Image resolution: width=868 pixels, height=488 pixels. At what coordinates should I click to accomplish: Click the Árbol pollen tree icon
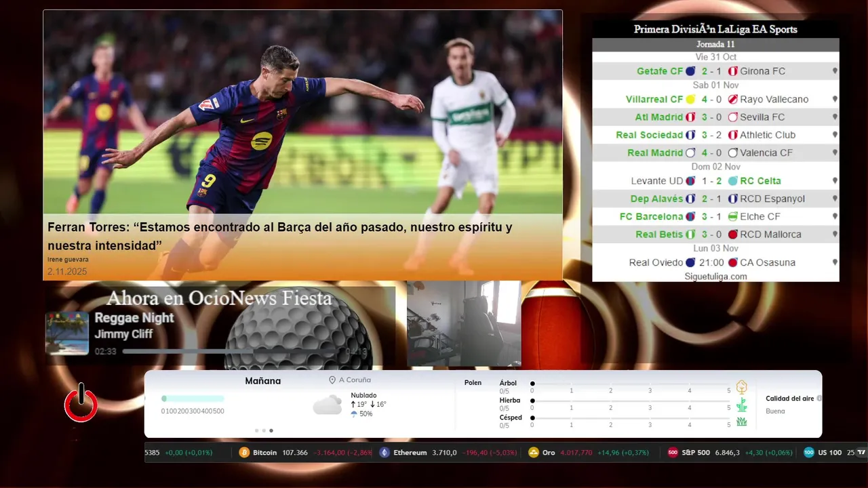pyautogui.click(x=742, y=387)
